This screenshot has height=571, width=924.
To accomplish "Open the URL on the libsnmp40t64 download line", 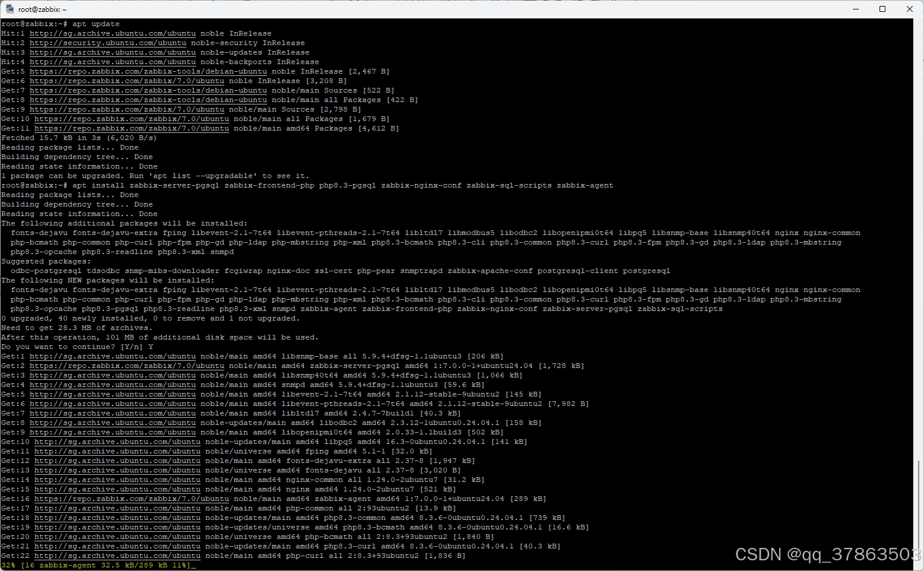I will [113, 376].
